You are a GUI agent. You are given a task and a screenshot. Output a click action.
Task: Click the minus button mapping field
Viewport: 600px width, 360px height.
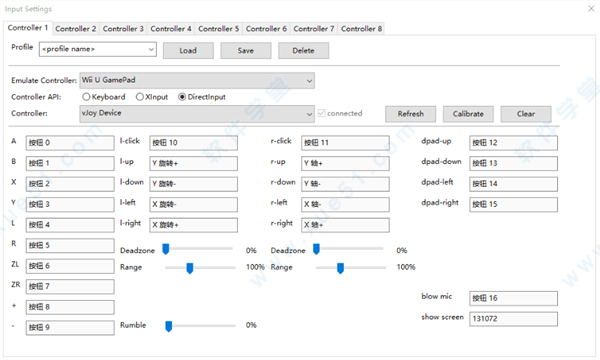(70, 328)
